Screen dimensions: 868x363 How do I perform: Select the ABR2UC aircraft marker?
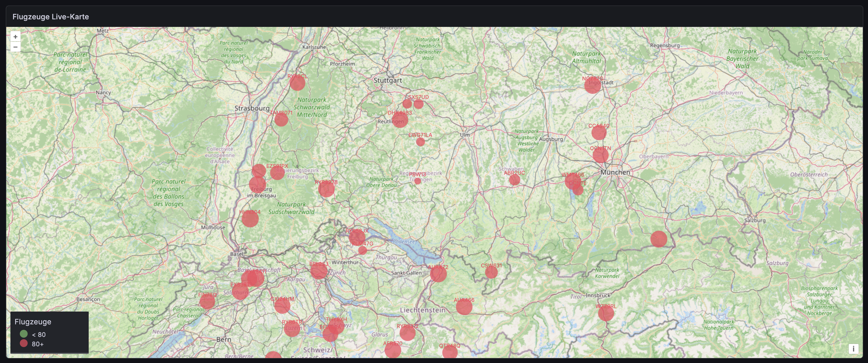[514, 180]
